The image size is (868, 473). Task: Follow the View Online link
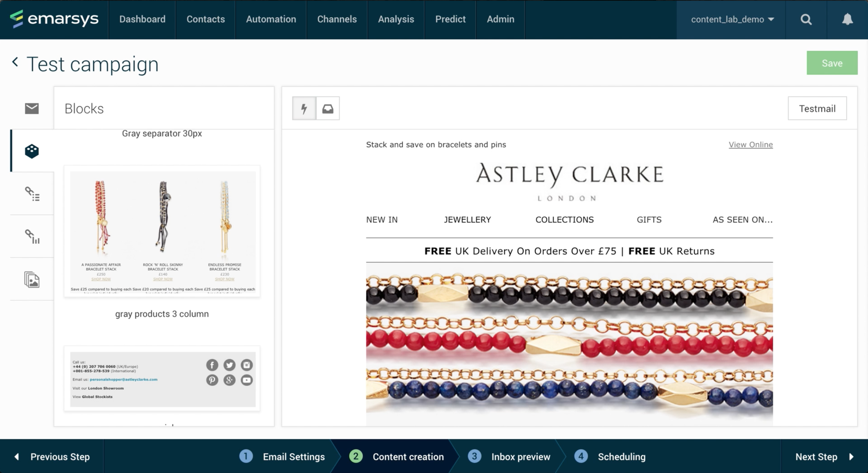[750, 145]
